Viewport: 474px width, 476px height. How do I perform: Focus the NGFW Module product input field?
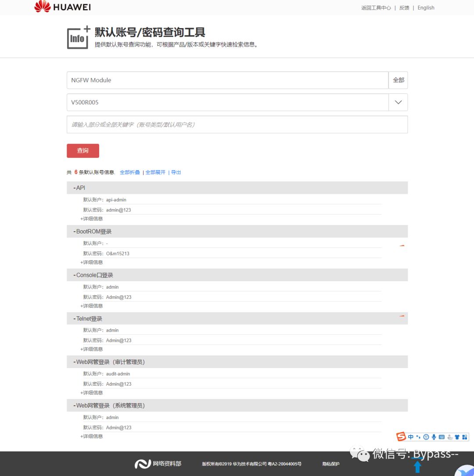[227, 80]
